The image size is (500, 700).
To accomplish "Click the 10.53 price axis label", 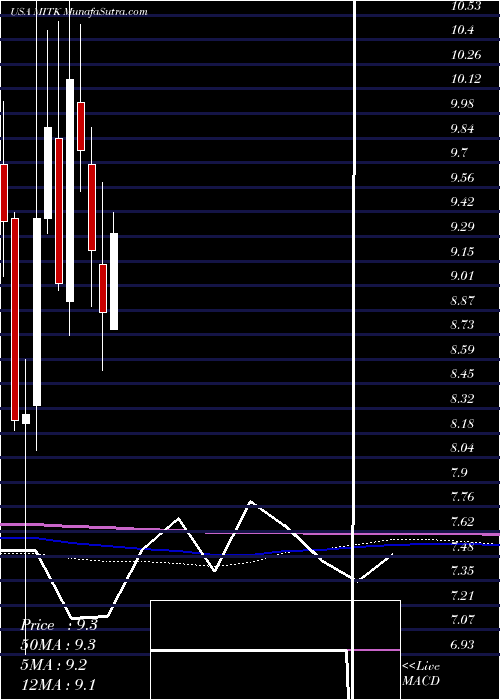I will [466, 6].
